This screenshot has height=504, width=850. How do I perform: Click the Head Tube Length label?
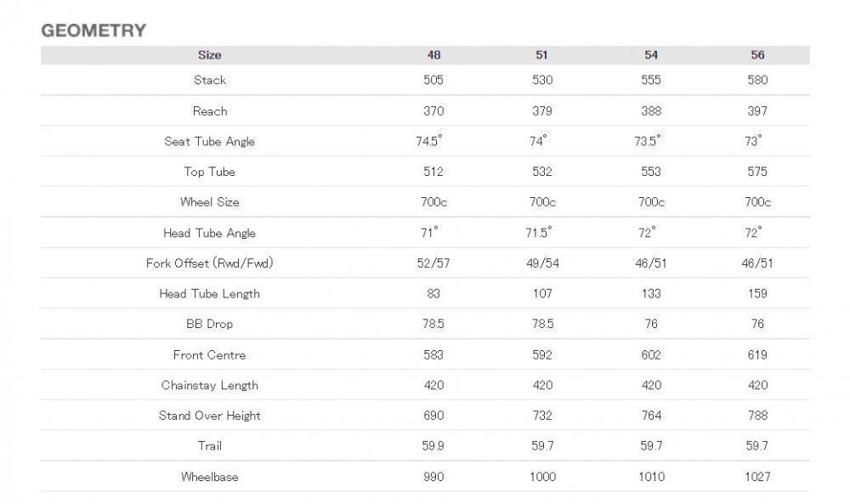pyautogui.click(x=210, y=294)
